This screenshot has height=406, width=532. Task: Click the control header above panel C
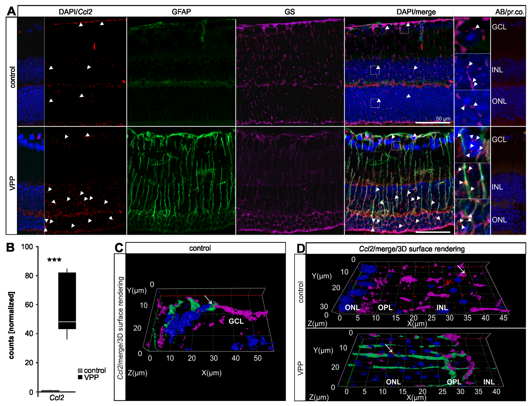pos(200,248)
